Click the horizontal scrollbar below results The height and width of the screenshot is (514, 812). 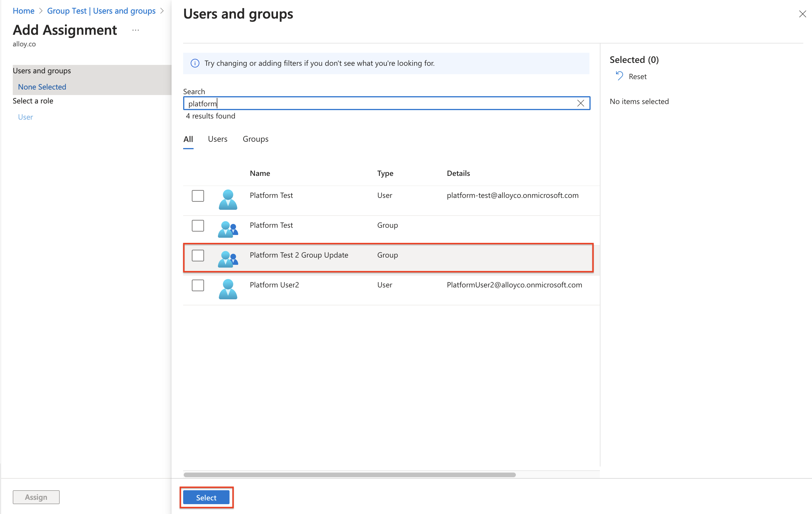[349, 475]
